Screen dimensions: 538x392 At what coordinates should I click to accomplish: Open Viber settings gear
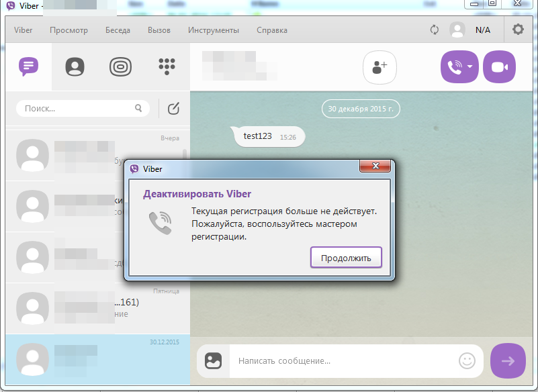tap(517, 30)
